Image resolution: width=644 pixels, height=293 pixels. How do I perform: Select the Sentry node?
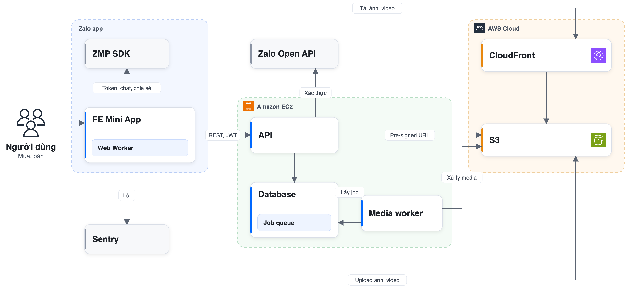(x=127, y=239)
